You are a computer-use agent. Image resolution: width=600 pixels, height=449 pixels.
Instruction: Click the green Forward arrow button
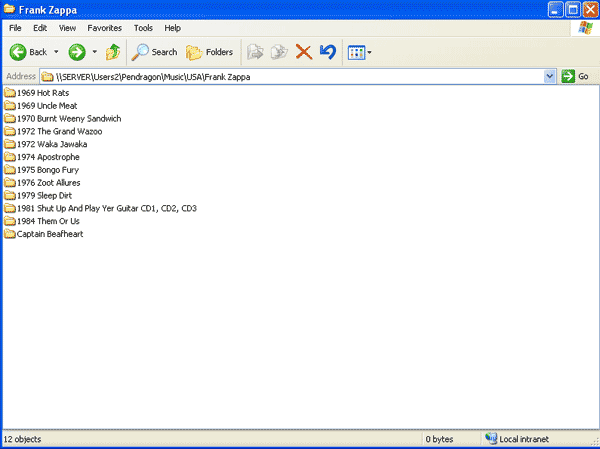pyautogui.click(x=77, y=52)
